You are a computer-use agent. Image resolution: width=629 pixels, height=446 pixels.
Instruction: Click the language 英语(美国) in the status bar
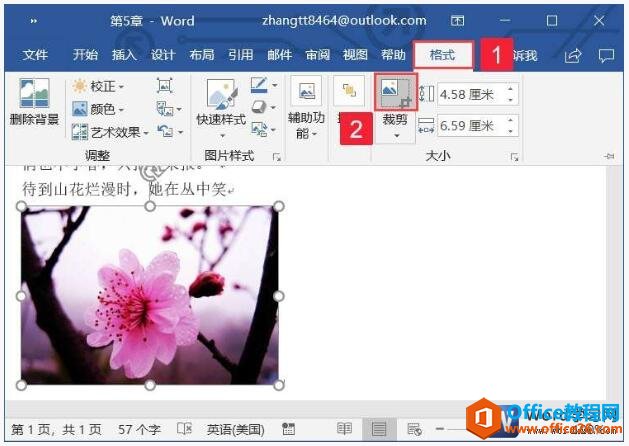[235, 430]
